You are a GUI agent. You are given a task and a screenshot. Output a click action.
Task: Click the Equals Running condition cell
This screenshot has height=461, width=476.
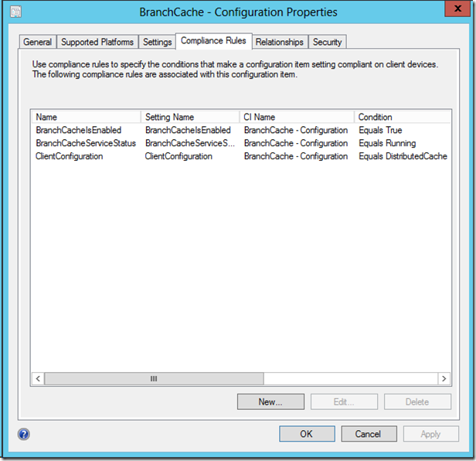[387, 143]
